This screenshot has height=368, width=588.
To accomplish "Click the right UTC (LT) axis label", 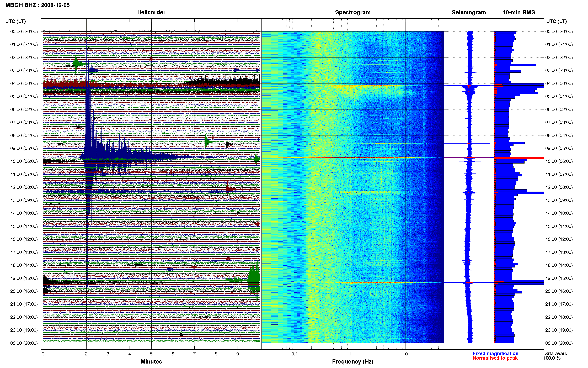I will [556, 21].
